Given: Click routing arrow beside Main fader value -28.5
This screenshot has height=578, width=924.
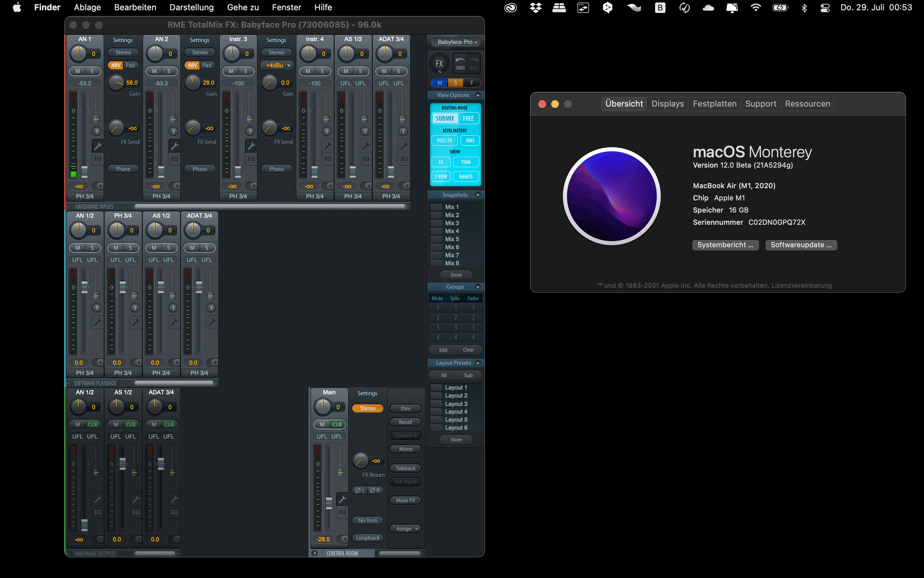Looking at the screenshot, I should tap(344, 539).
